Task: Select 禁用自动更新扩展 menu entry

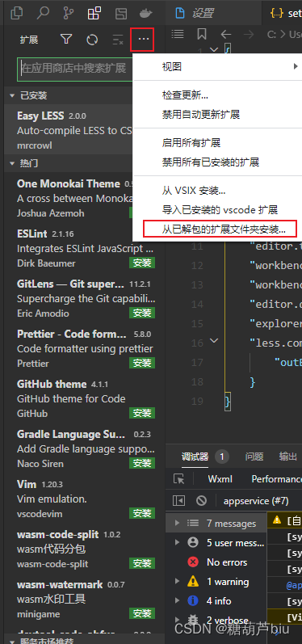Action: [217, 115]
